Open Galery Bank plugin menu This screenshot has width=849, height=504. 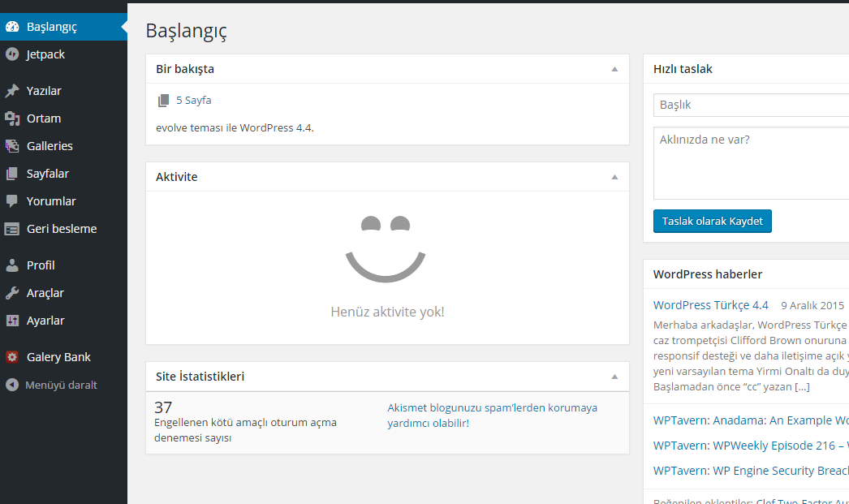pyautogui.click(x=63, y=357)
